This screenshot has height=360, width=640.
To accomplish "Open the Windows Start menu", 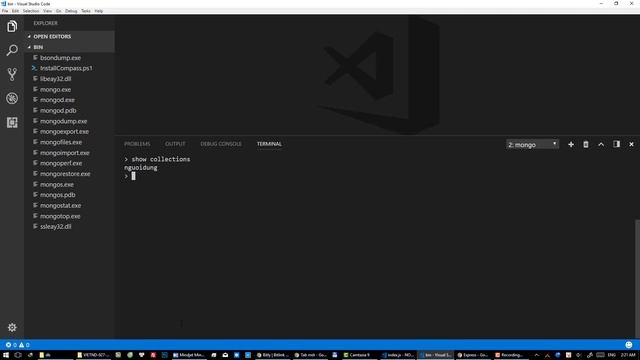I will [x=6, y=355].
